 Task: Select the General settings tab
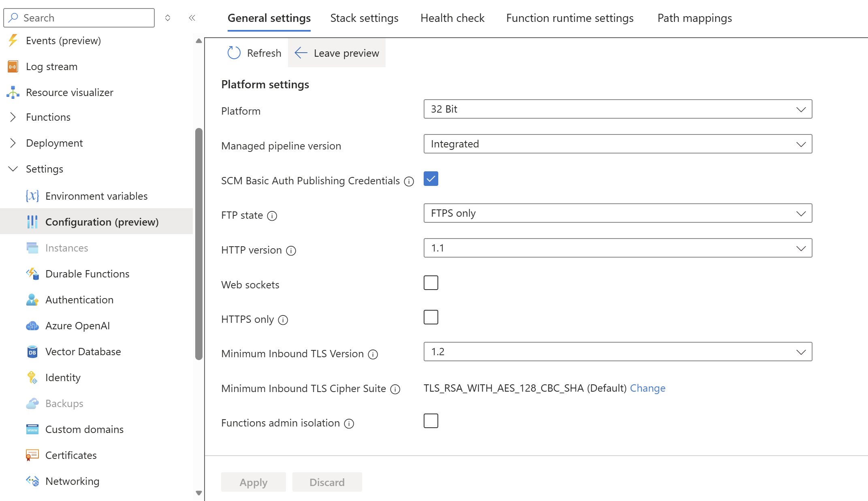[269, 18]
